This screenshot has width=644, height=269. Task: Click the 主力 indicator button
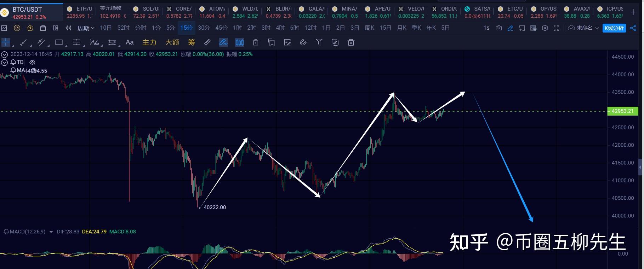tap(149, 42)
